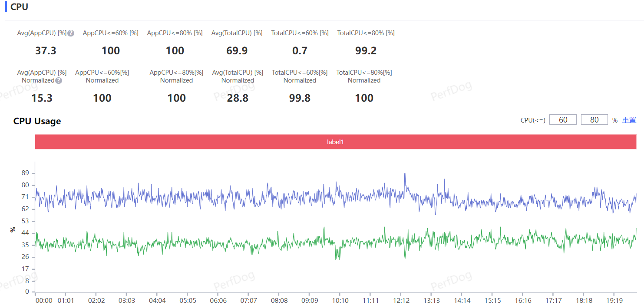The width and height of the screenshot is (644, 305).
Task: Click help icon next to Avg(AppCPU) Normalized
Action: click(x=59, y=80)
